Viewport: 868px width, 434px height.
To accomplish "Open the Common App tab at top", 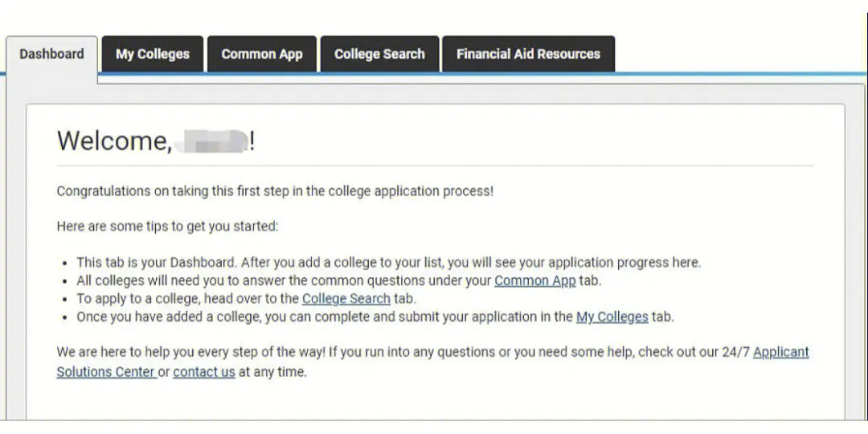I will coord(262,55).
